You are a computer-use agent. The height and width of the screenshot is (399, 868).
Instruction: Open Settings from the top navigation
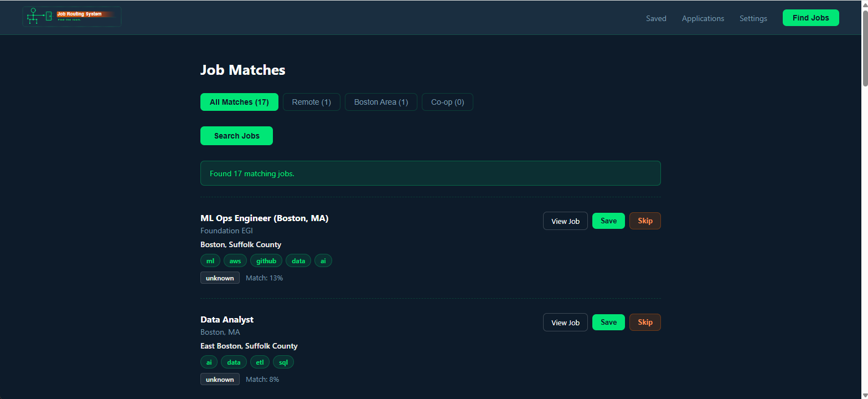pos(753,18)
